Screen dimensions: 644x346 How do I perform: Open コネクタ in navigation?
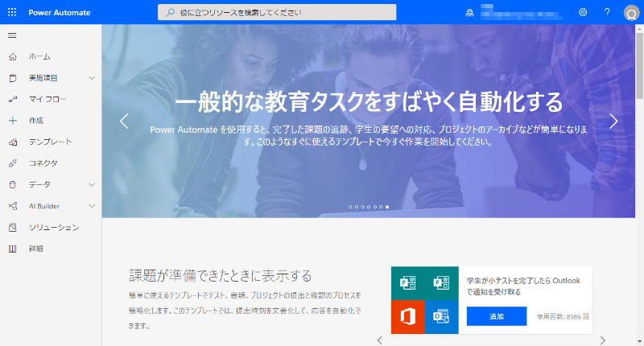click(x=43, y=163)
